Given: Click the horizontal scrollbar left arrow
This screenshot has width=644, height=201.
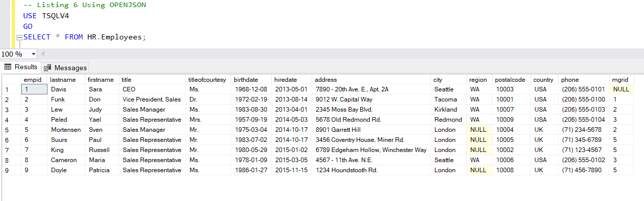Looking at the screenshot, I should pos(42,54).
